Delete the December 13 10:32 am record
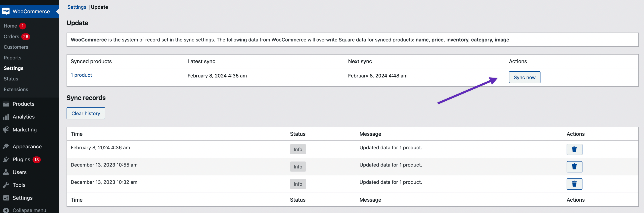Image resolution: width=644 pixels, height=213 pixels. click(574, 184)
